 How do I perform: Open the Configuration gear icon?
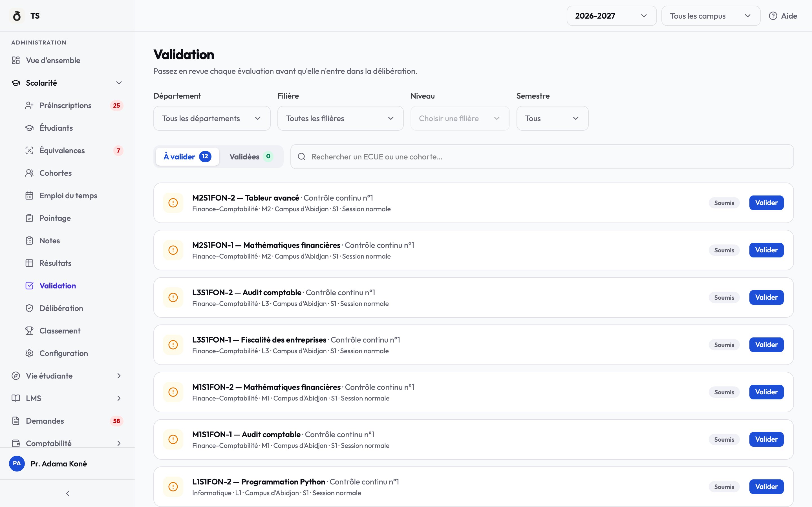coord(29,353)
